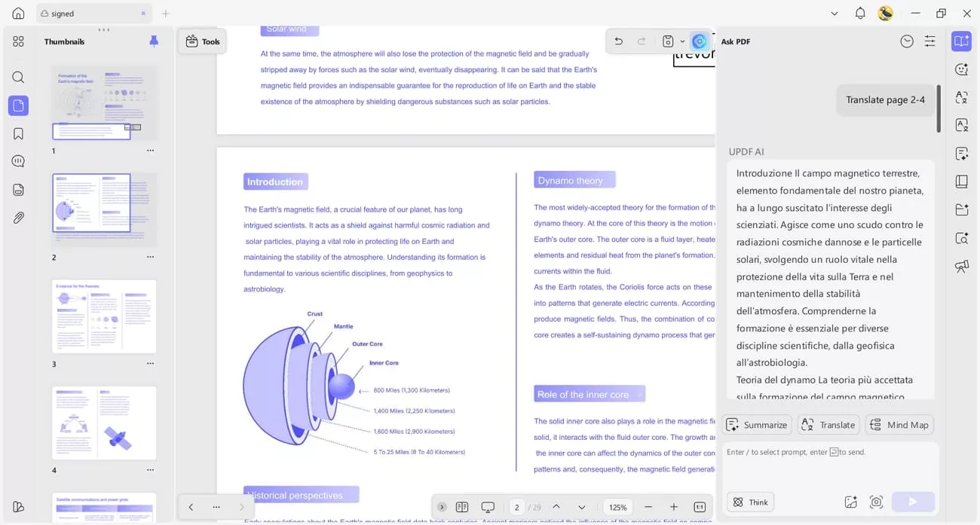Open the Tools menu
This screenshot has width=980, height=525.
pos(202,41)
